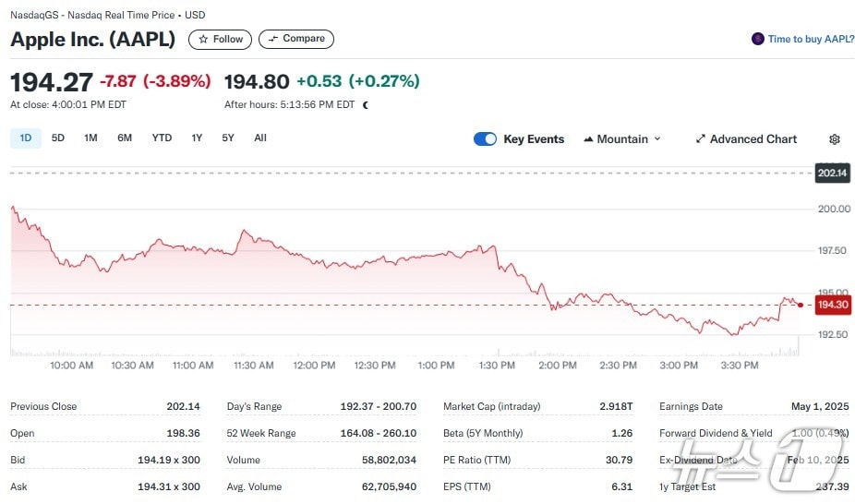Click the Advanced Chart expand icon
The image size is (855, 504).
[701, 139]
